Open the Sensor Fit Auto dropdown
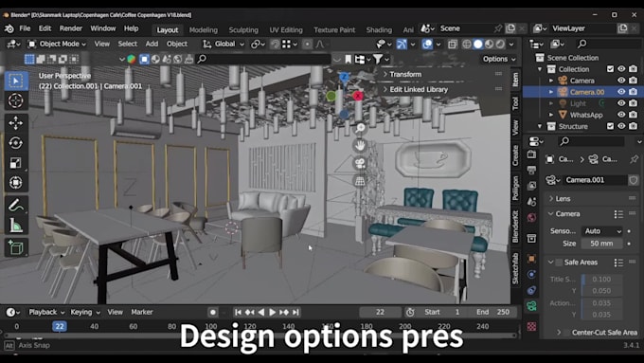 click(601, 231)
